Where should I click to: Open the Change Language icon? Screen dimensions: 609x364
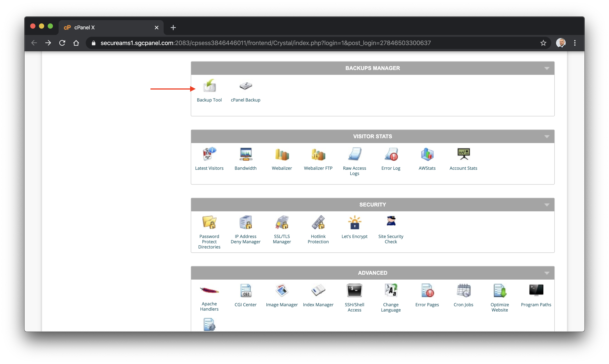point(391,290)
